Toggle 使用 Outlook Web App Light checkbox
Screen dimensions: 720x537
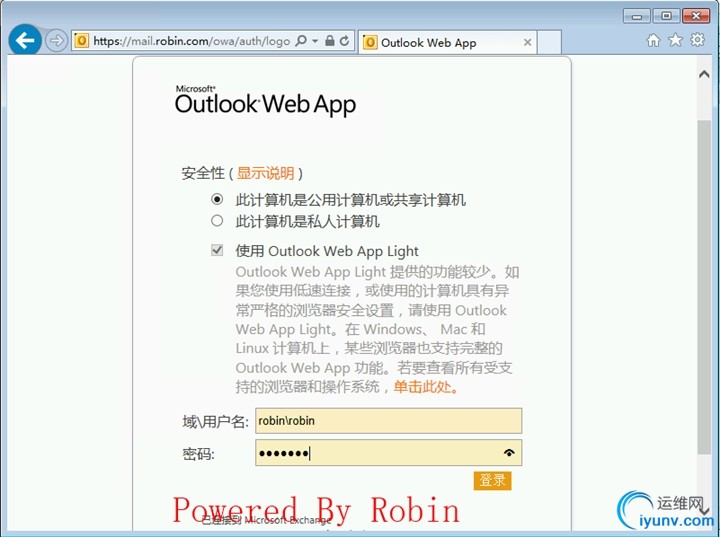click(217, 250)
